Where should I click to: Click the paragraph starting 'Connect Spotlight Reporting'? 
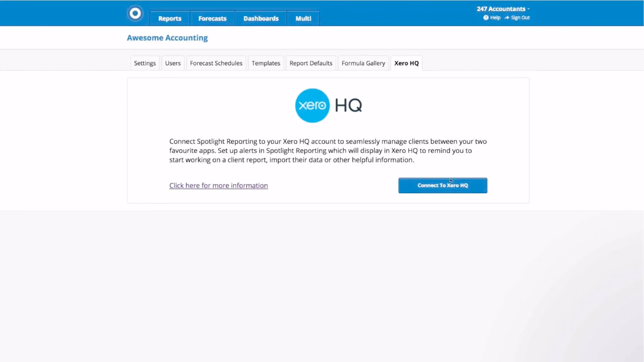point(328,151)
